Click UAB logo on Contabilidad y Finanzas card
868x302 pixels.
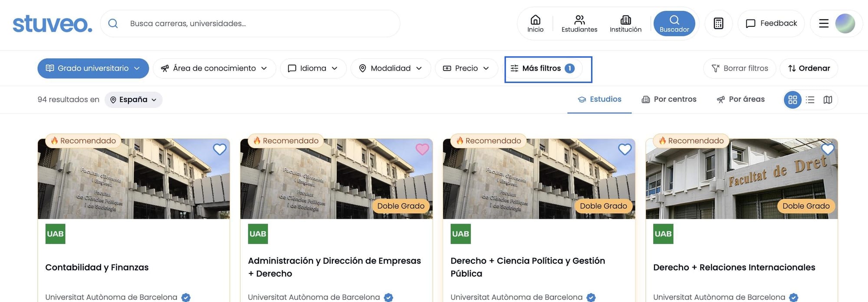pos(55,234)
